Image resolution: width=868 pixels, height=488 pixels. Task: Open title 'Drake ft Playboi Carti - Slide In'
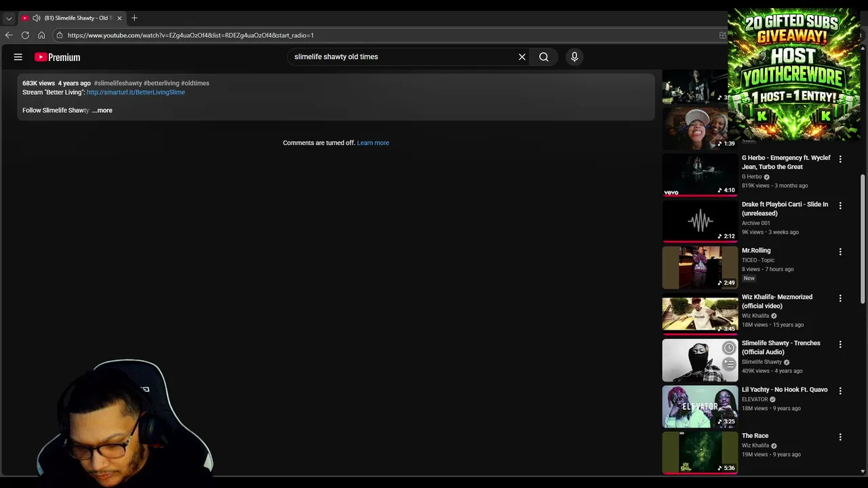point(785,209)
